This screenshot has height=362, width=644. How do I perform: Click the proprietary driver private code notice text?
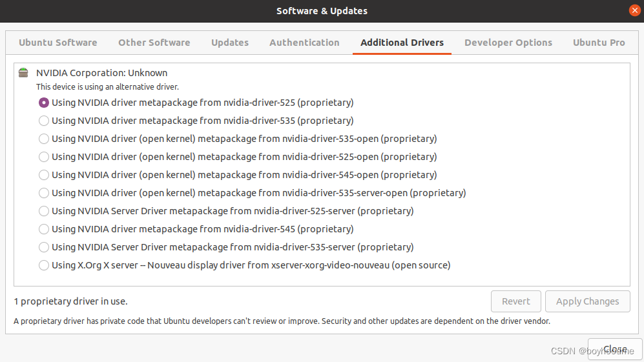pyautogui.click(x=282, y=321)
